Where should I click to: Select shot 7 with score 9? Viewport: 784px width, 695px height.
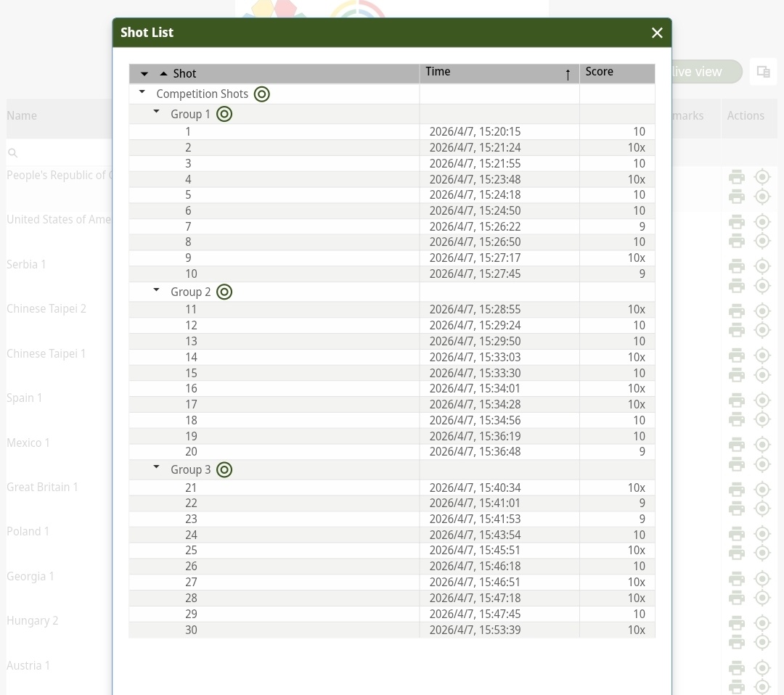pyautogui.click(x=392, y=226)
